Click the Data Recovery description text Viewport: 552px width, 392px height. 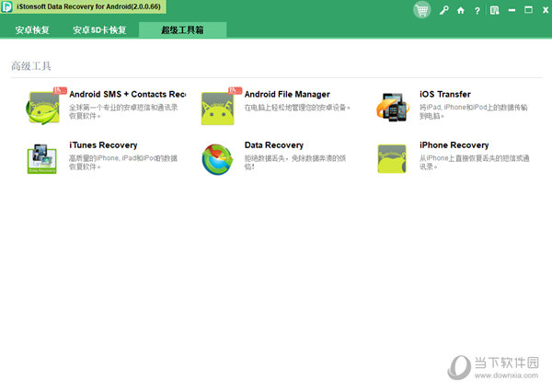tap(295, 162)
